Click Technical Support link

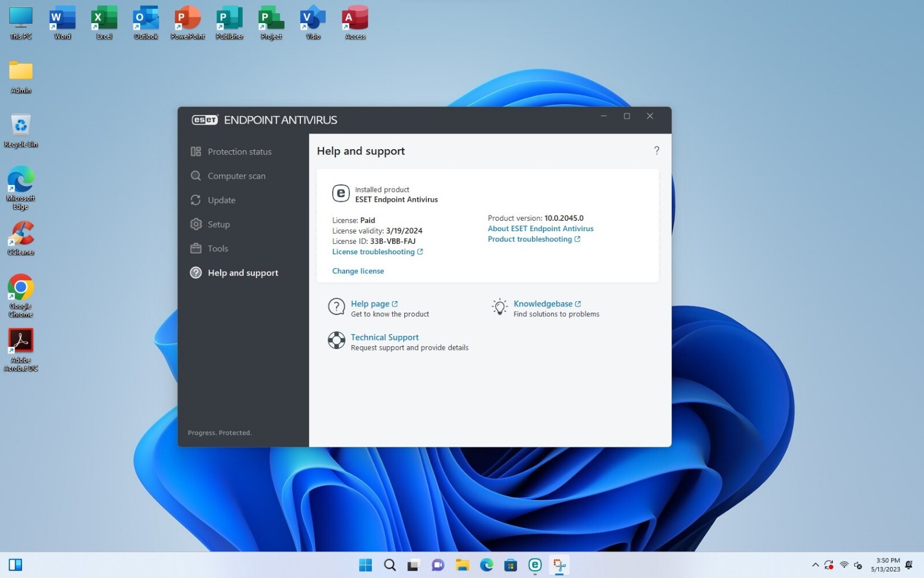[x=385, y=338]
